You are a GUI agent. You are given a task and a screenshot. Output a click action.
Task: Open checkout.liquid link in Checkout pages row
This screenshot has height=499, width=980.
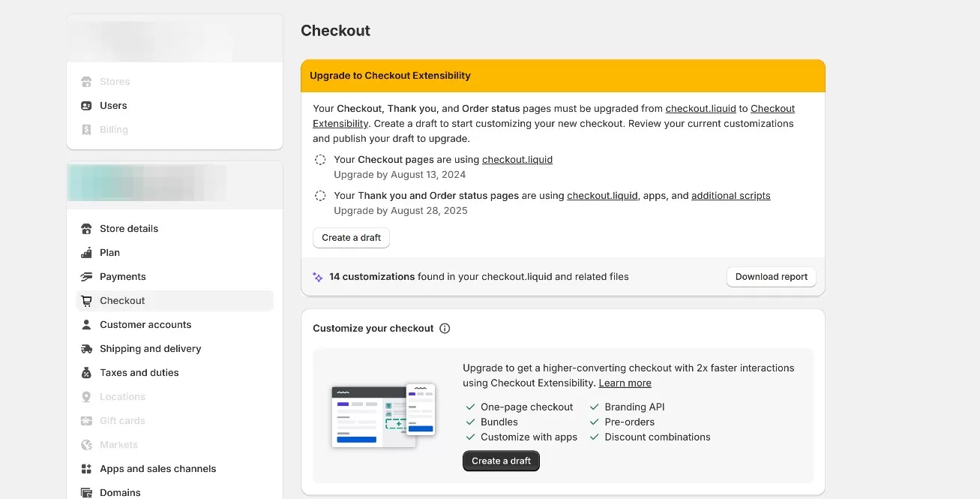point(517,160)
